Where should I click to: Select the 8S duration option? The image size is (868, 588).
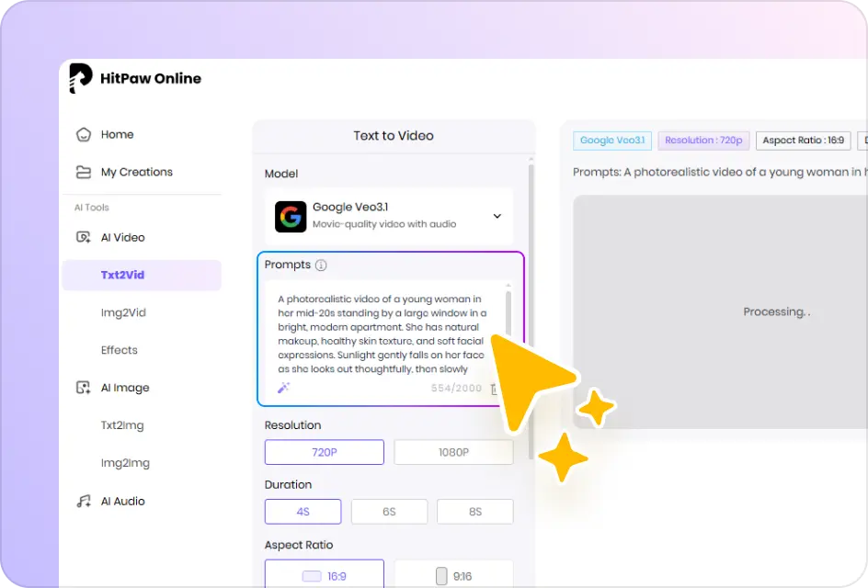coord(474,512)
